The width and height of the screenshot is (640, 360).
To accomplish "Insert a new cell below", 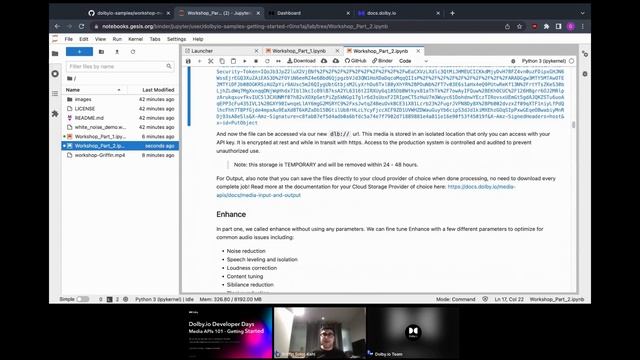I will pos(200,61).
